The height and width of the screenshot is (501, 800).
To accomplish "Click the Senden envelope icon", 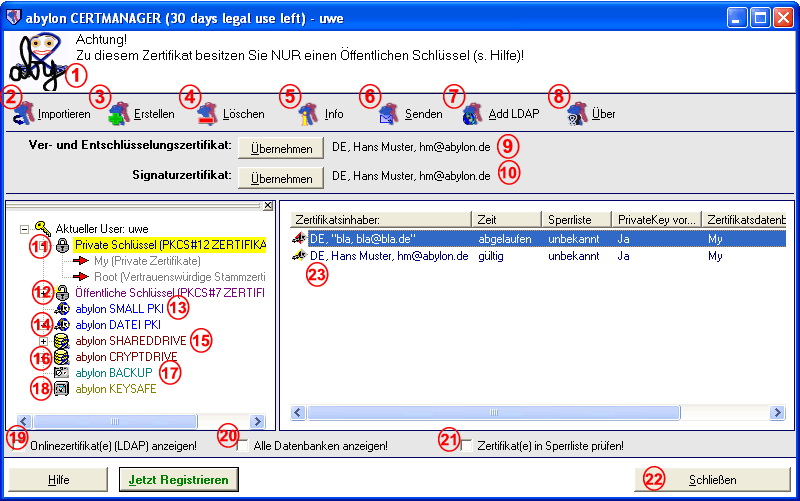I will pos(389,114).
